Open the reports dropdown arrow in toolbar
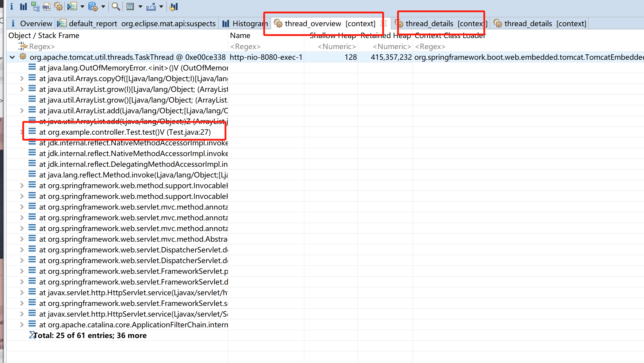The image size is (644, 363). pyautogui.click(x=82, y=6)
